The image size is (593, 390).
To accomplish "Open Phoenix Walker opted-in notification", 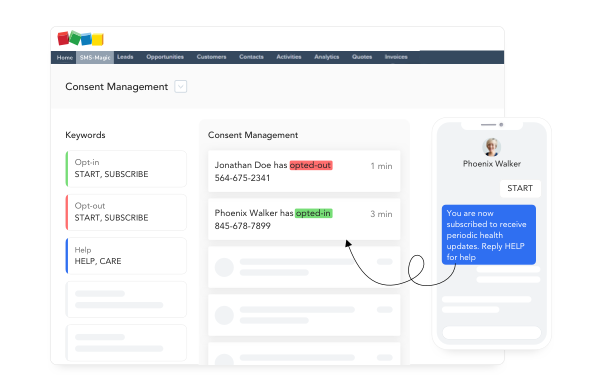I will [x=304, y=219].
